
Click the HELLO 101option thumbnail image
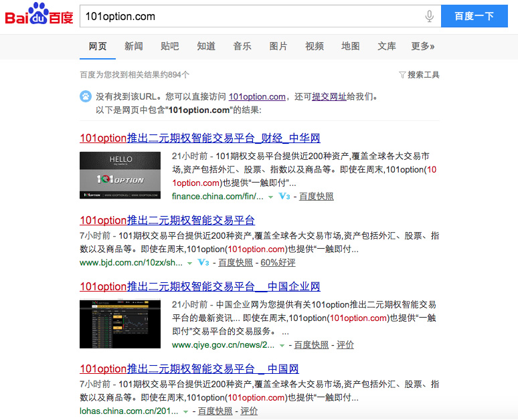120,175
